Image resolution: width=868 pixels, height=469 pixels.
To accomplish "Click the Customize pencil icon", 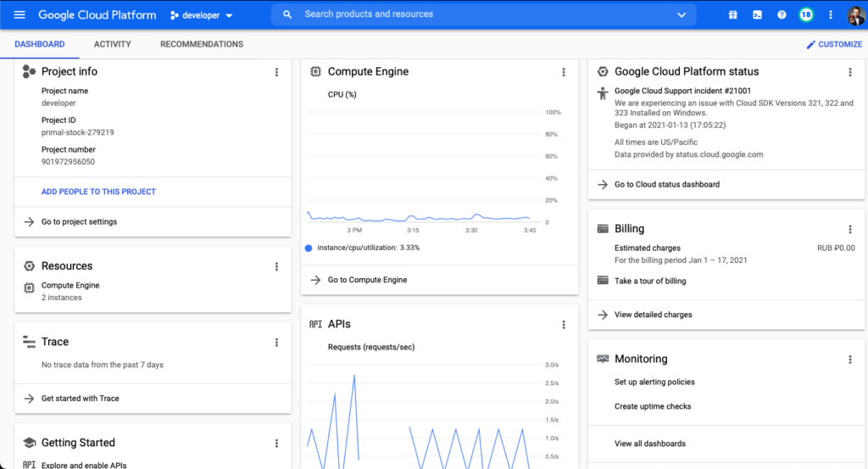I will coord(811,44).
